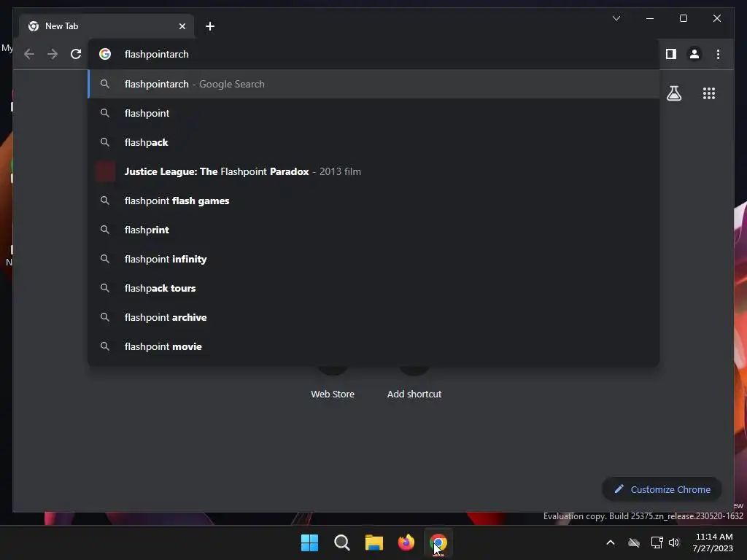Click the OneDrive cloud tray icon

pos(634,542)
